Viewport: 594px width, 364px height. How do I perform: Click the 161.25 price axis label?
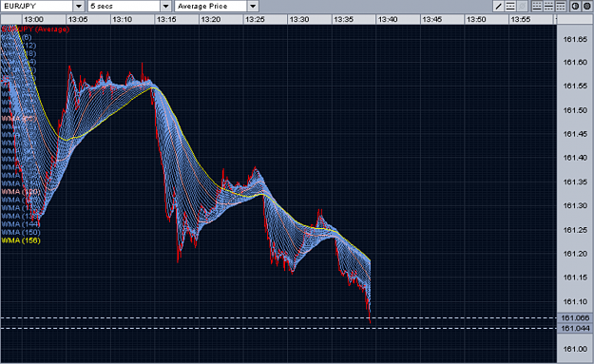(x=575, y=230)
